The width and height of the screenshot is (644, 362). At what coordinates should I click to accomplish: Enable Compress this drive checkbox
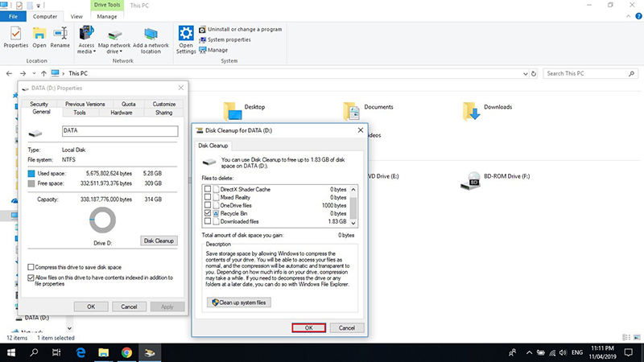point(31,266)
